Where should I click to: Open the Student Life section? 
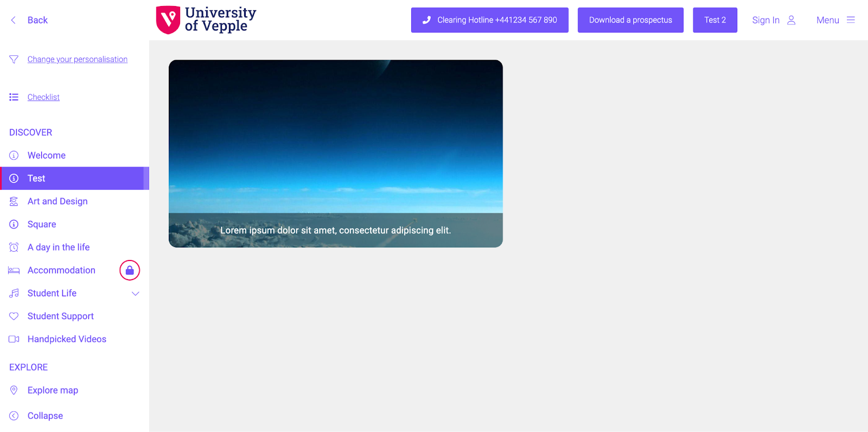pos(52,293)
